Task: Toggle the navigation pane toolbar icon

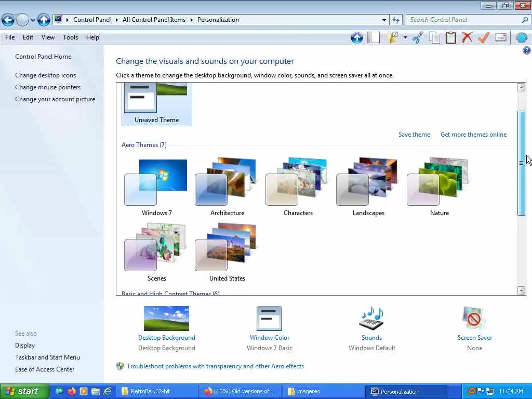Action: (x=374, y=37)
